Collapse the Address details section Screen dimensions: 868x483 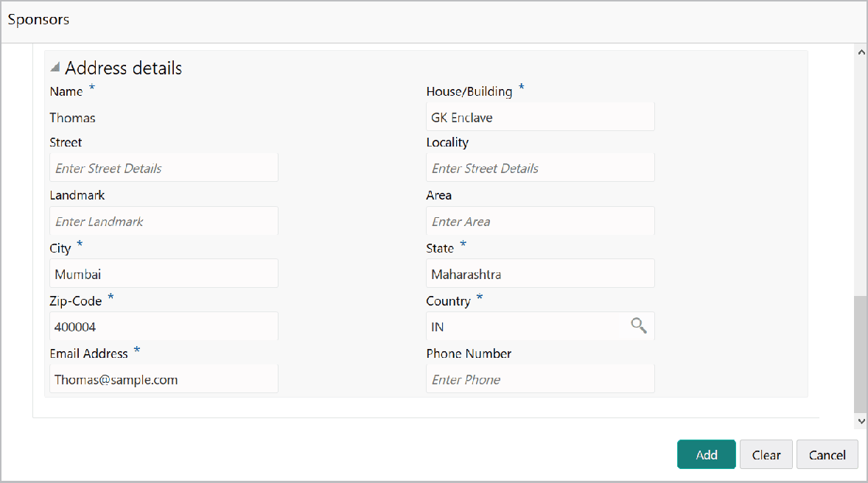tap(55, 68)
